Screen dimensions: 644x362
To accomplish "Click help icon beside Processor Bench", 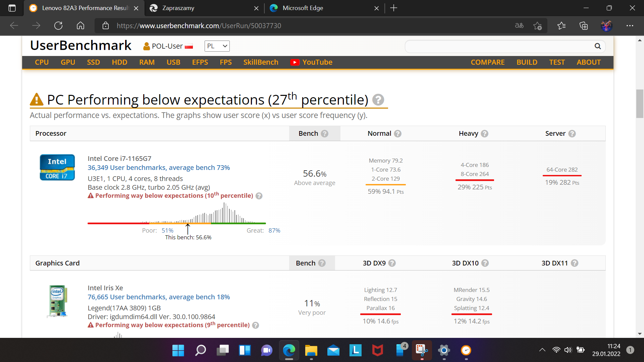I will coord(324,134).
